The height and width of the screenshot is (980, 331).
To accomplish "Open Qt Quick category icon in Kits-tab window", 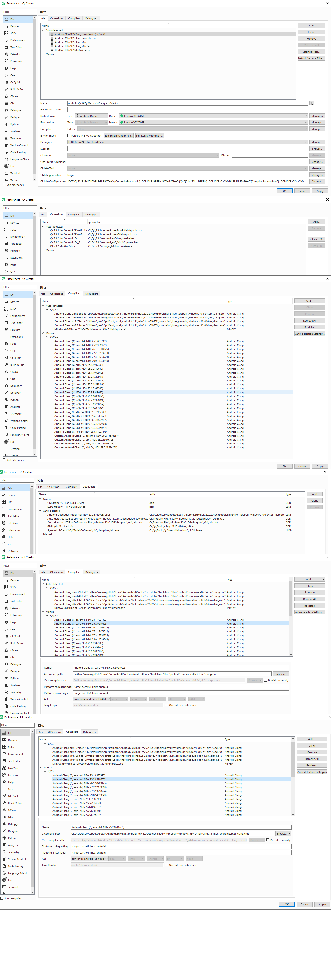I will coord(7,82).
